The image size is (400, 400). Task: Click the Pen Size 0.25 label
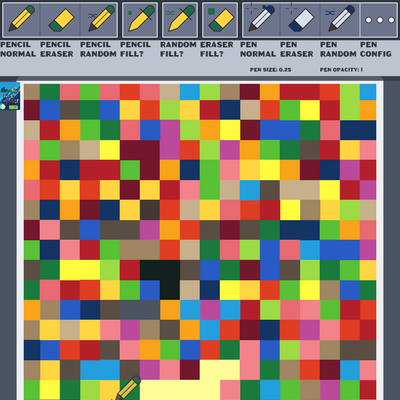(270, 70)
